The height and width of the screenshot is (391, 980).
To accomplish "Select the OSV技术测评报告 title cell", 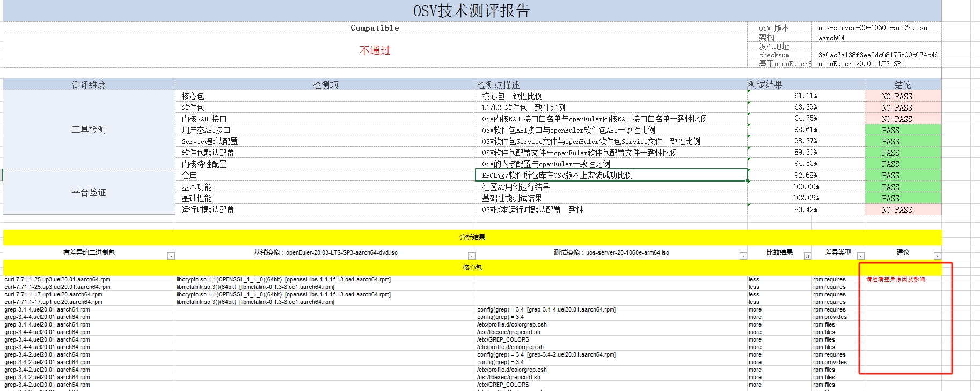I will tap(471, 11).
